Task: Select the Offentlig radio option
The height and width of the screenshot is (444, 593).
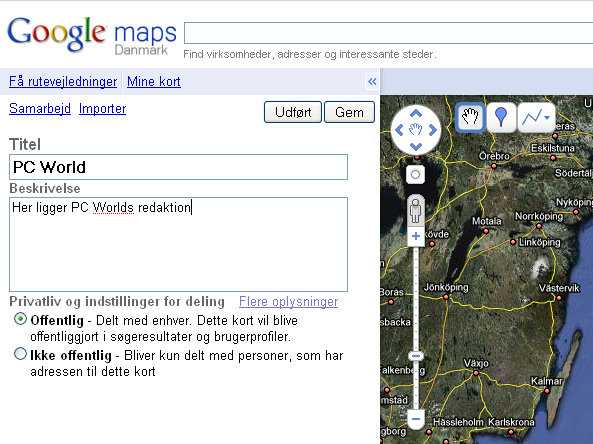Action: [20, 319]
